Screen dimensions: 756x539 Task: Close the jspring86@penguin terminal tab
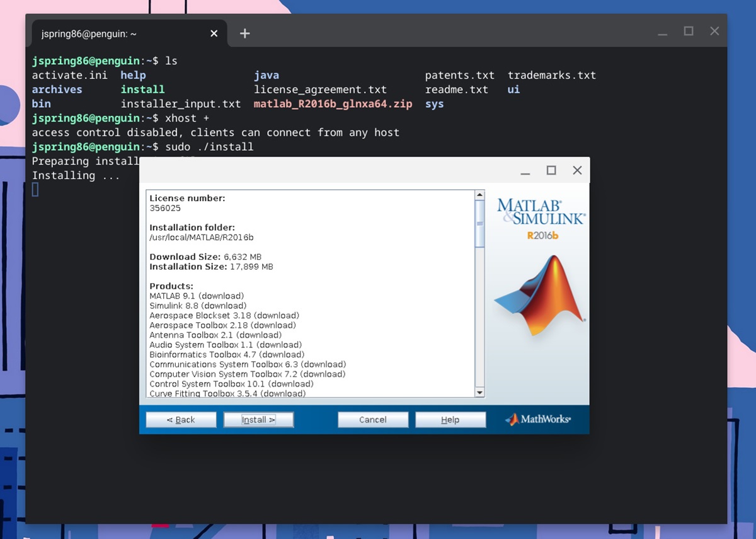214,33
